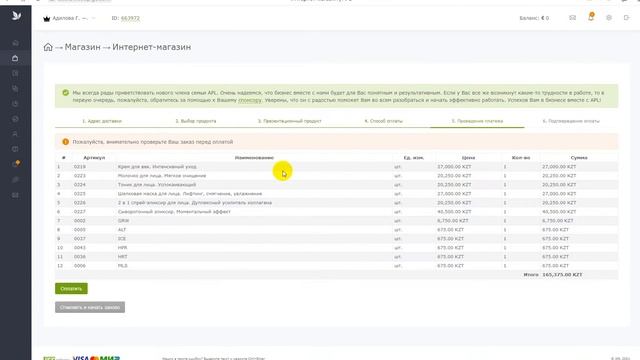The height and width of the screenshot is (360, 640).
Task: Select the highlighted shop icon in sidebar
Action: (15, 58)
